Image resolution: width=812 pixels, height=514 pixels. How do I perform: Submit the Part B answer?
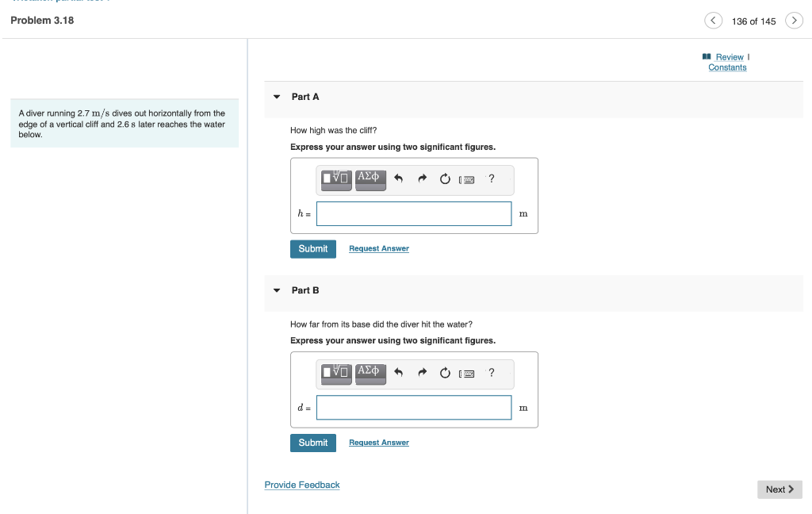[x=312, y=443]
